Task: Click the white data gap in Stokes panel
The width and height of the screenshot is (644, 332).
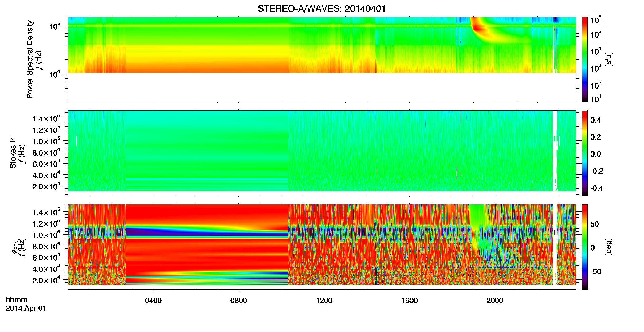Action: pos(555,151)
